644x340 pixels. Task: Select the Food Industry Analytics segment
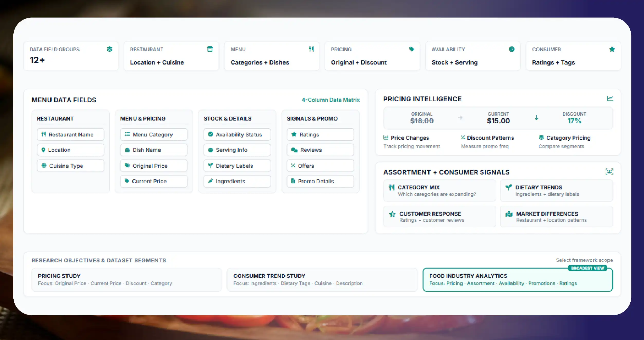[x=518, y=280]
